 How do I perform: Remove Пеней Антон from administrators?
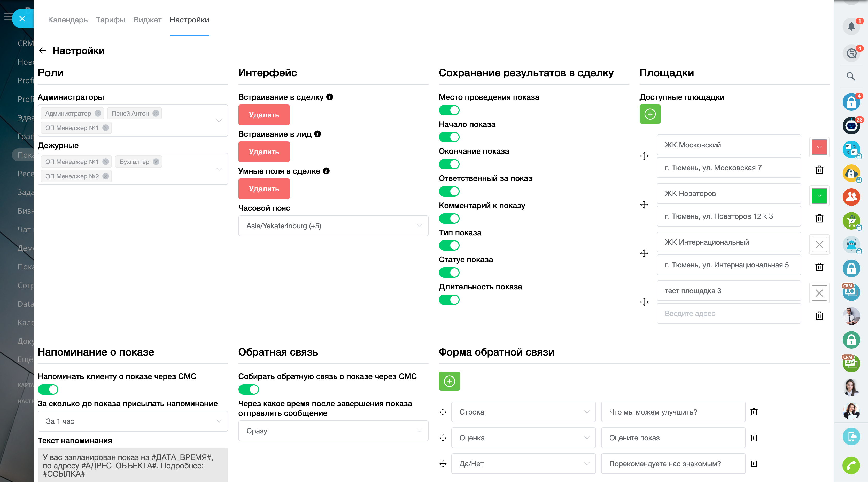(156, 113)
